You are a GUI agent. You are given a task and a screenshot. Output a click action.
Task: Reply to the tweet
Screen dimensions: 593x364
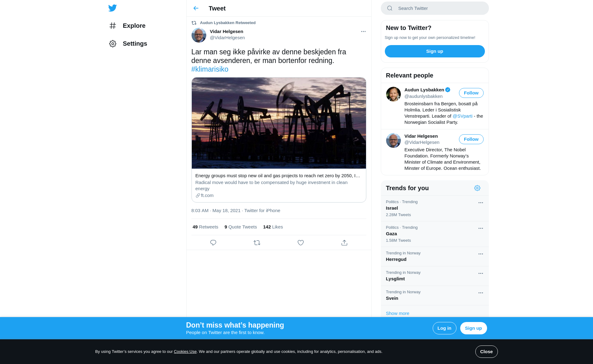(213, 243)
